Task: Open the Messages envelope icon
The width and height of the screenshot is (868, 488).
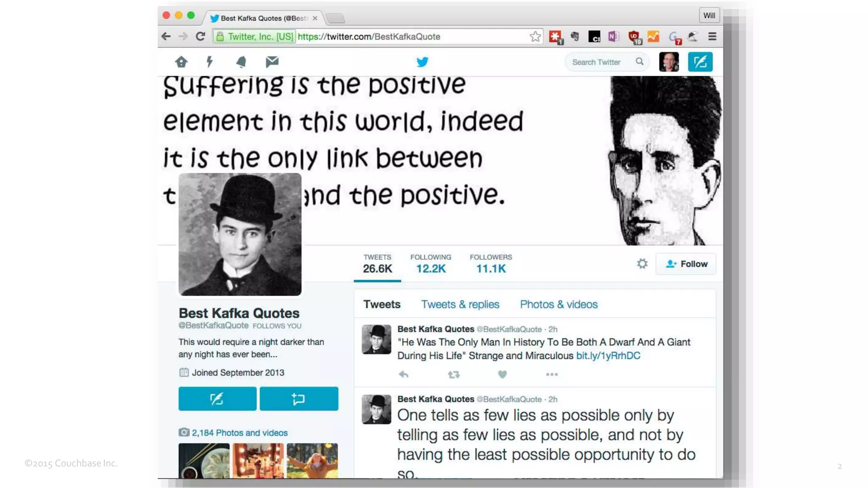Action: point(272,62)
